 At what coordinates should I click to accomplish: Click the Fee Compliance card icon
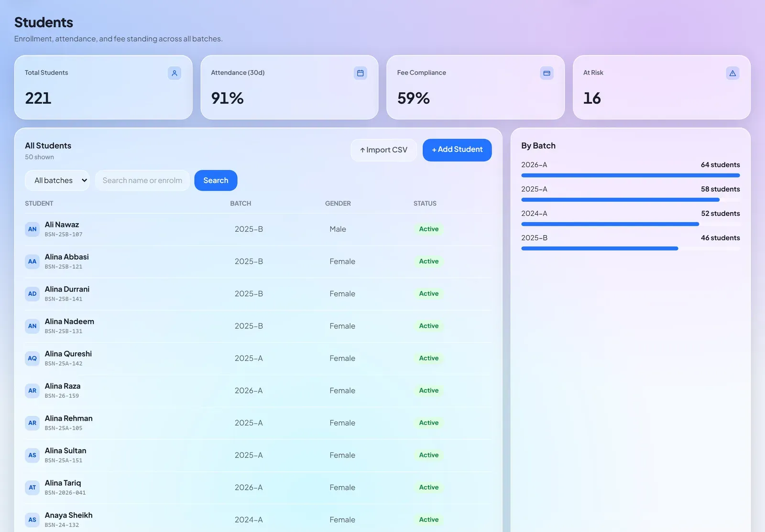pyautogui.click(x=546, y=73)
